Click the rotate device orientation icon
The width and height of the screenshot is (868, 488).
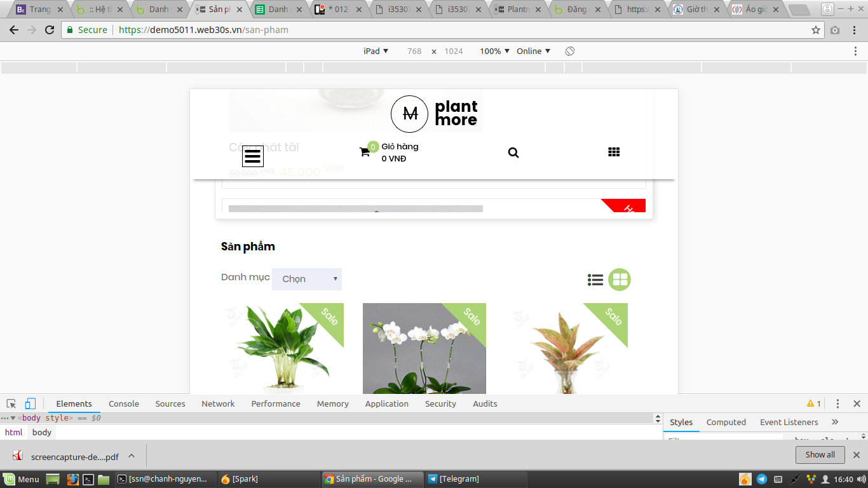pos(570,51)
